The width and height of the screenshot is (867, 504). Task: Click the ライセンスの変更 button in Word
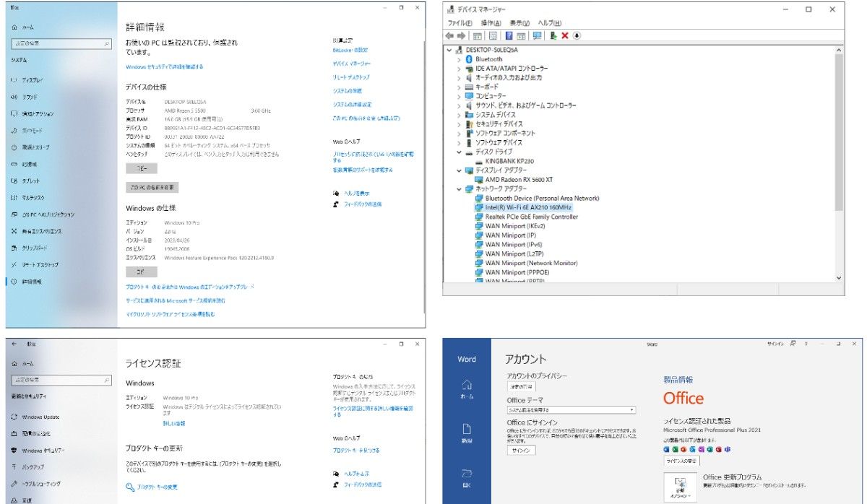[681, 461]
